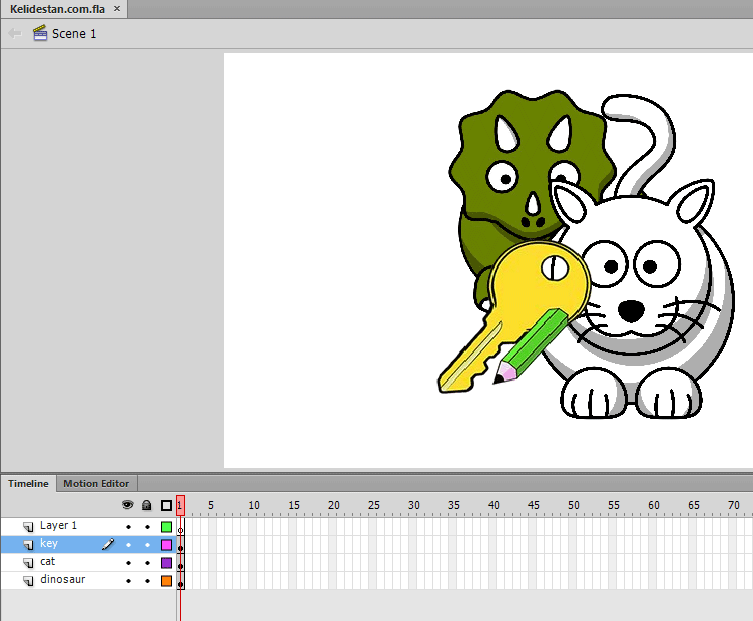Toggle visibility dot of cat layer
The width and height of the screenshot is (753, 621).
[x=128, y=563]
